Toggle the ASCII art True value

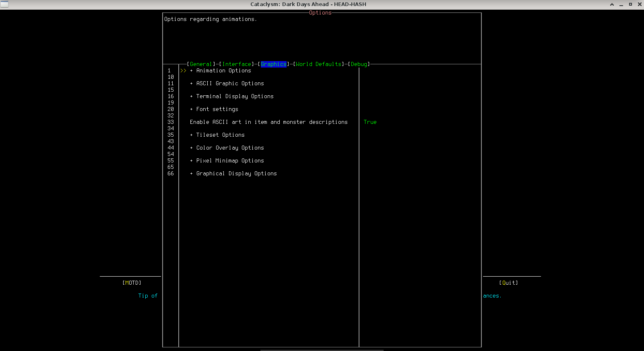370,122
